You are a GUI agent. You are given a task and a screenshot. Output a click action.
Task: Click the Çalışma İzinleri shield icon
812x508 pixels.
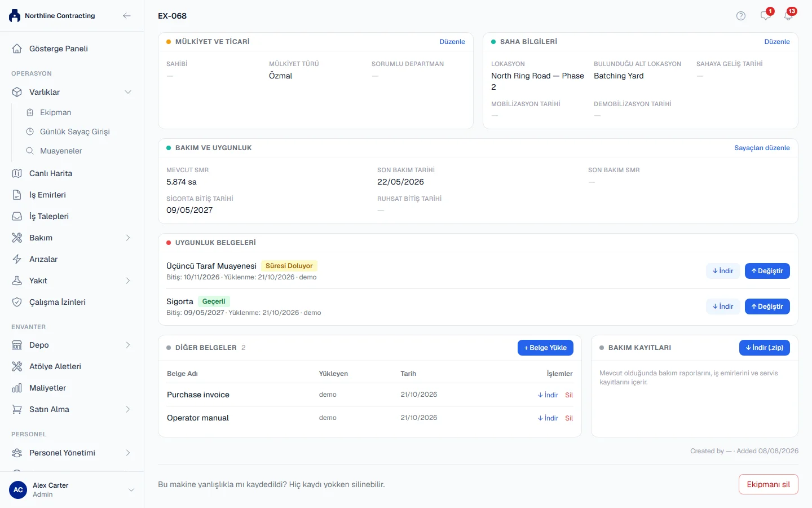pyautogui.click(x=17, y=302)
